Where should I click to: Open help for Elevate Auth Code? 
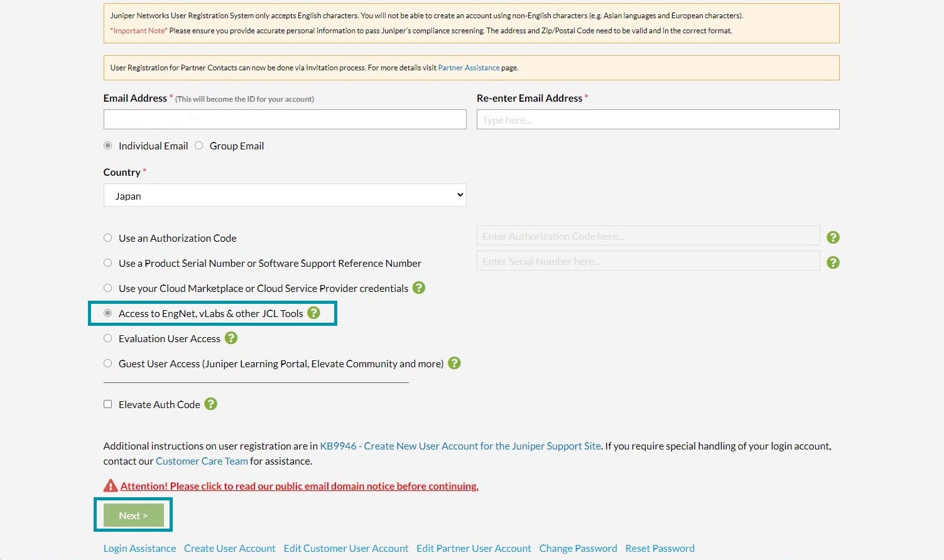tap(211, 404)
